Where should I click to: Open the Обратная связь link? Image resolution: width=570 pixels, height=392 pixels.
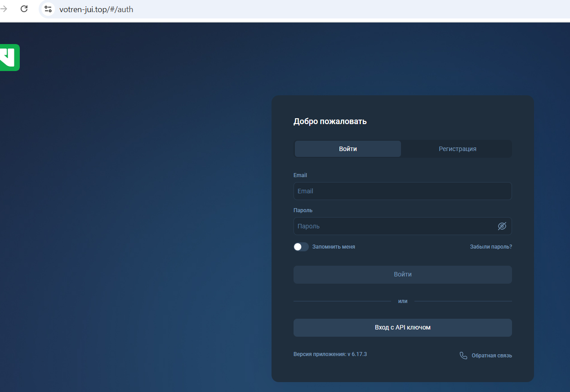coord(491,356)
